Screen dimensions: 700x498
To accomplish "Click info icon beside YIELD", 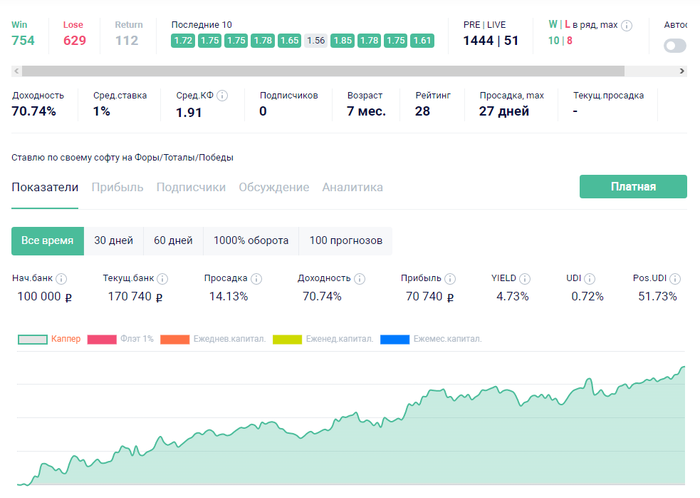I will pos(526,278).
